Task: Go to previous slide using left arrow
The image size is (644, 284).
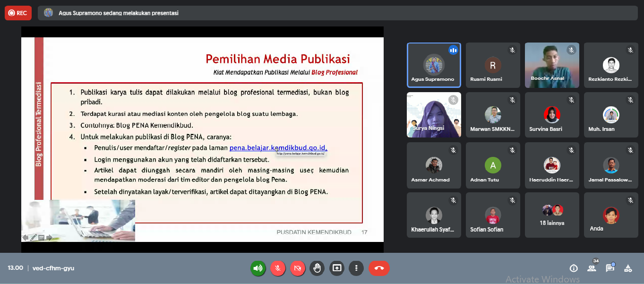Action: pos(26,238)
